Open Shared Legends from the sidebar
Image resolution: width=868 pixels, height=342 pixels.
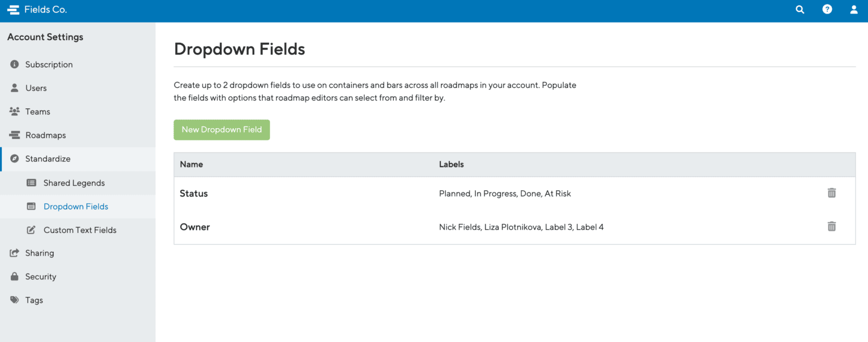point(74,183)
